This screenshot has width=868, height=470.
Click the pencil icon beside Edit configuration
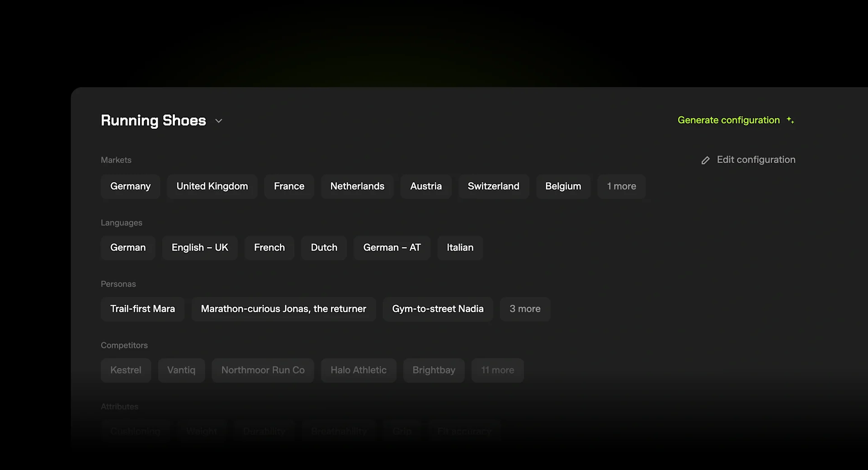click(705, 160)
